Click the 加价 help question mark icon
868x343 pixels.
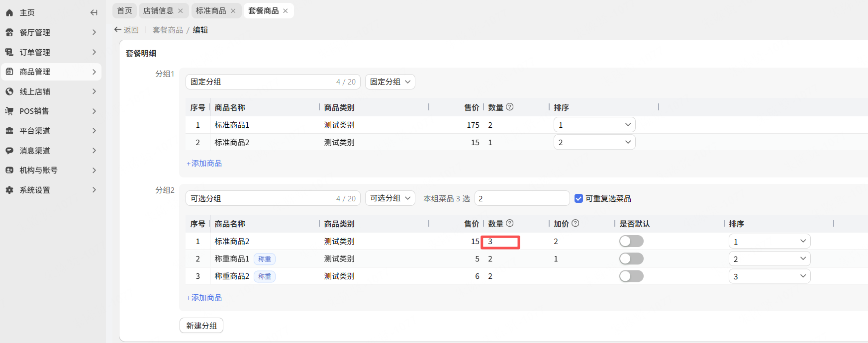(576, 223)
